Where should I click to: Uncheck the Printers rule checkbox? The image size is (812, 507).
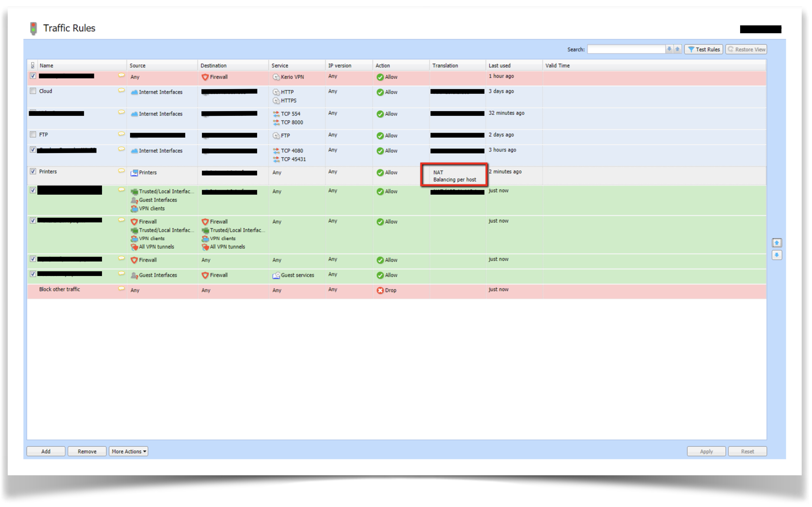33,171
